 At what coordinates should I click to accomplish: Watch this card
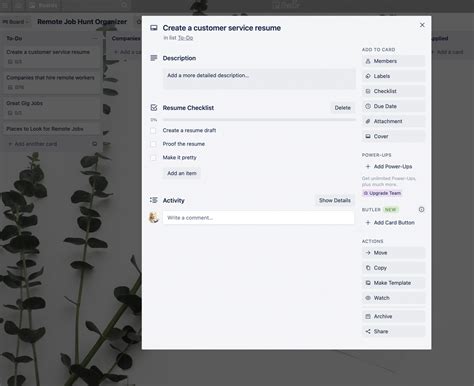pos(393,298)
